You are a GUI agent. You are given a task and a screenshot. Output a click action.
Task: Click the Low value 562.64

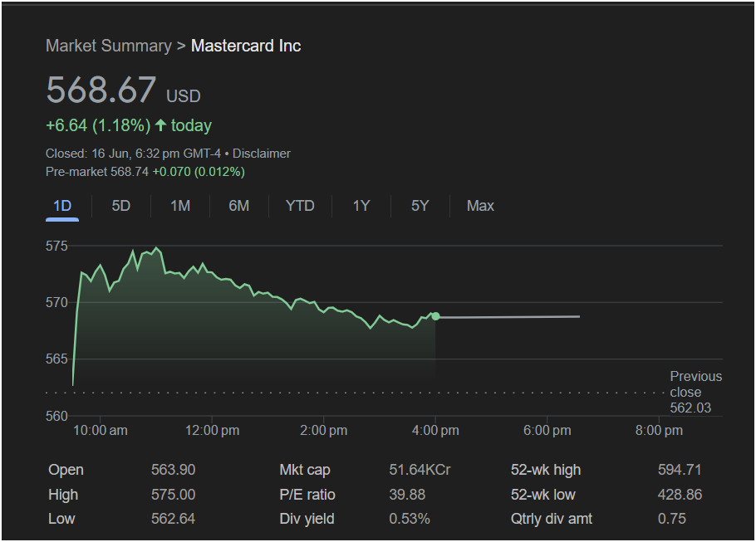pyautogui.click(x=173, y=519)
